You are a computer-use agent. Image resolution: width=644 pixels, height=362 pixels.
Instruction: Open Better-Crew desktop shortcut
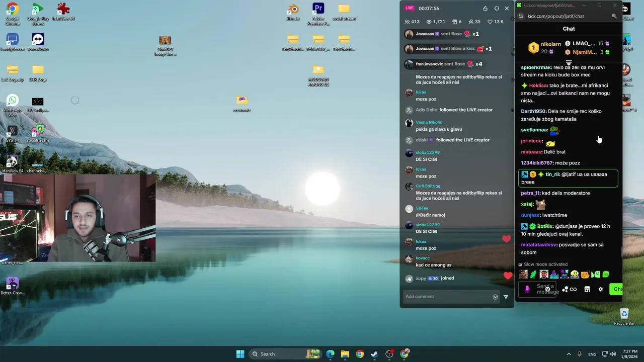[x=13, y=286]
